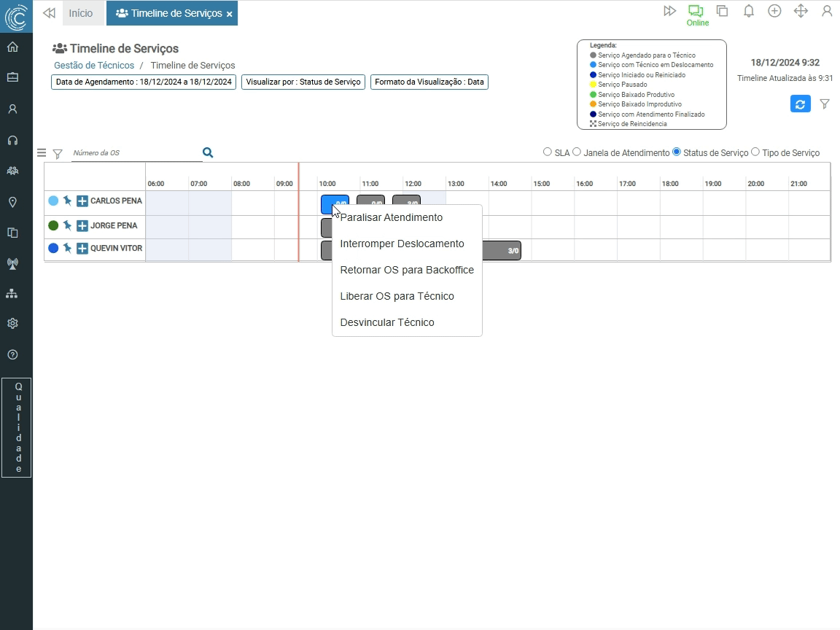Select the SLA radio button
840x630 pixels.
(x=548, y=152)
